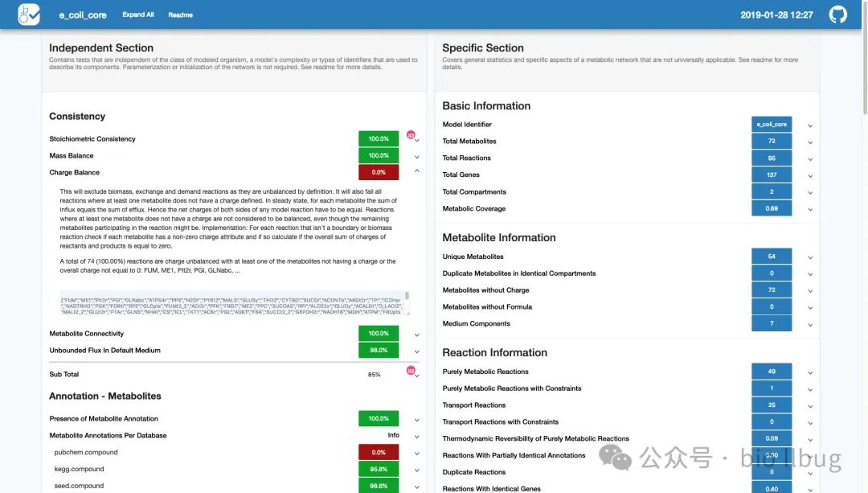Expand Transport Reactions with Constraints row
The height and width of the screenshot is (493, 868).
(810, 423)
